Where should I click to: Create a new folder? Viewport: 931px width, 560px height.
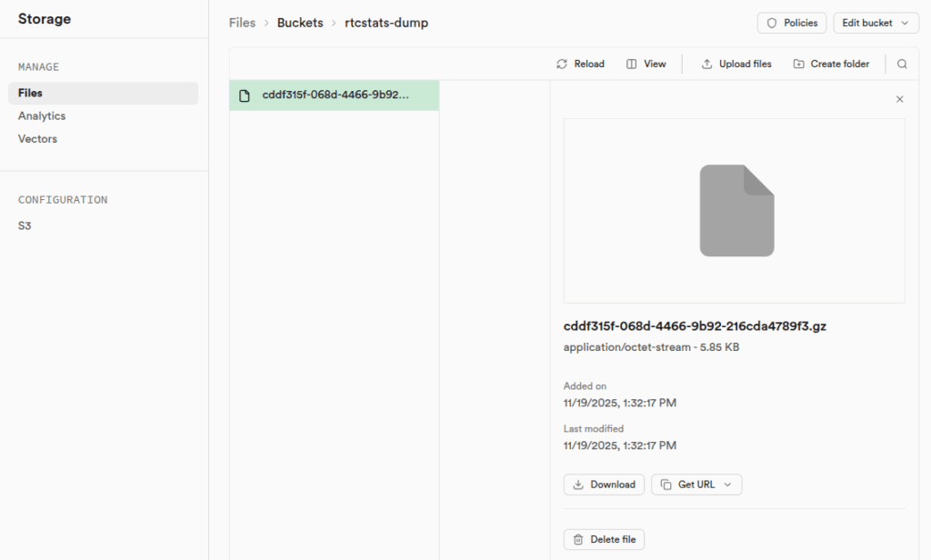click(x=831, y=65)
